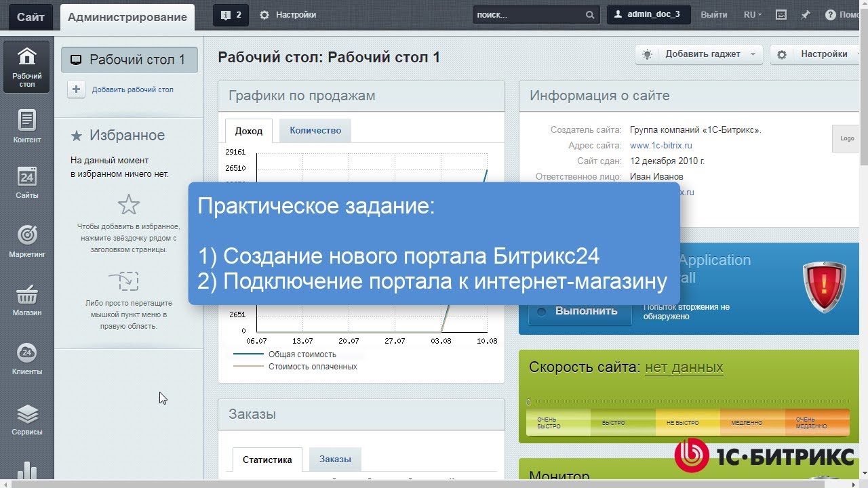The image size is (868, 488).
Task: Click the нет данных speed link
Action: point(684,368)
